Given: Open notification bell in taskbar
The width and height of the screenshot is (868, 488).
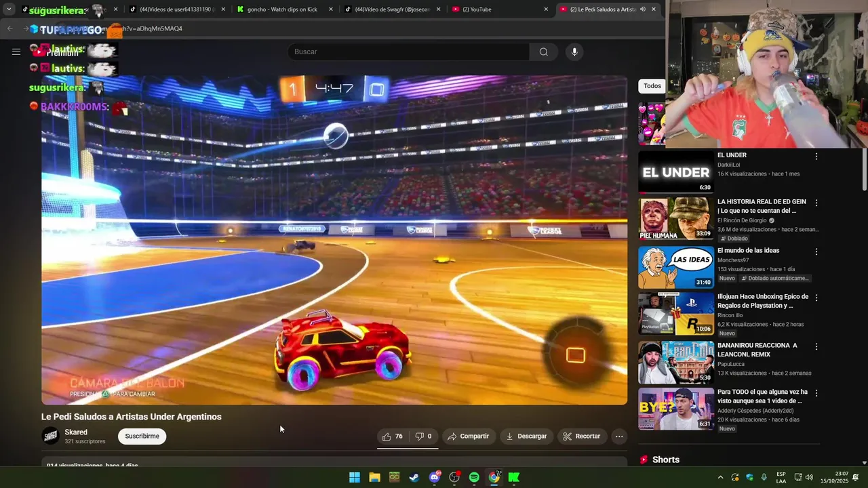Looking at the screenshot, I should point(856,477).
